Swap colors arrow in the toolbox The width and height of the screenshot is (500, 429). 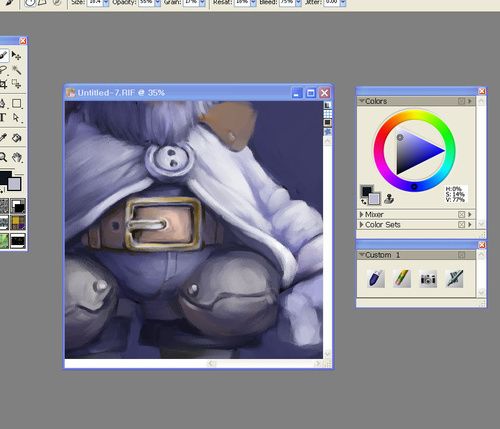click(2, 191)
